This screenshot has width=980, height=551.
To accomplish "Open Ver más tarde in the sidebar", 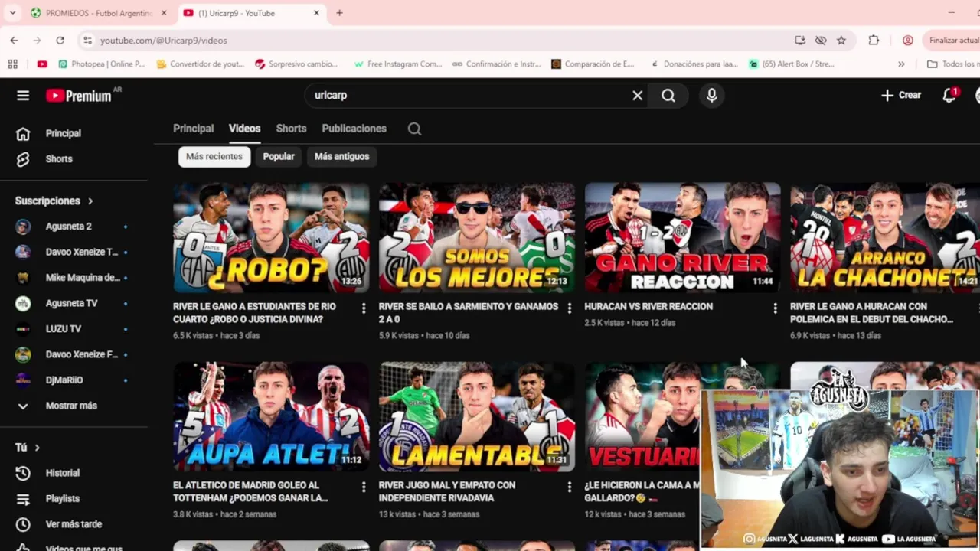I will [73, 524].
